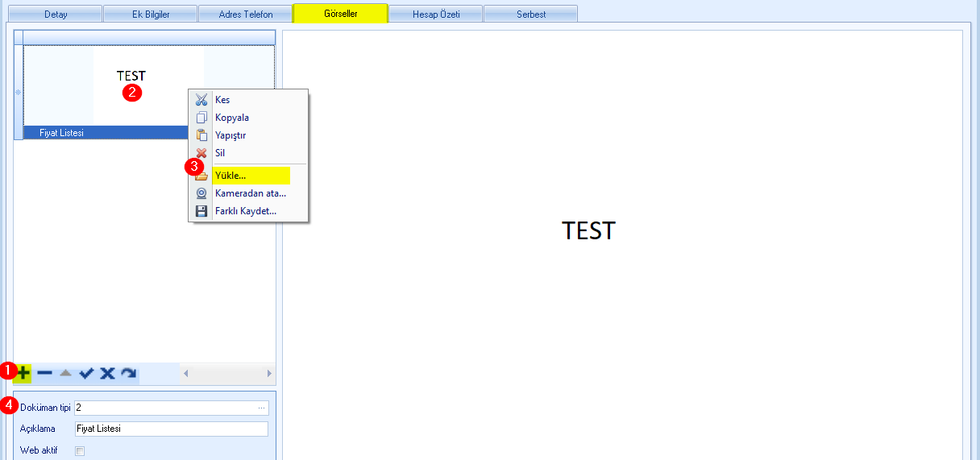Open Doküman tipi lookup ellipsis button
The width and height of the screenshot is (980, 460).
tap(261, 408)
